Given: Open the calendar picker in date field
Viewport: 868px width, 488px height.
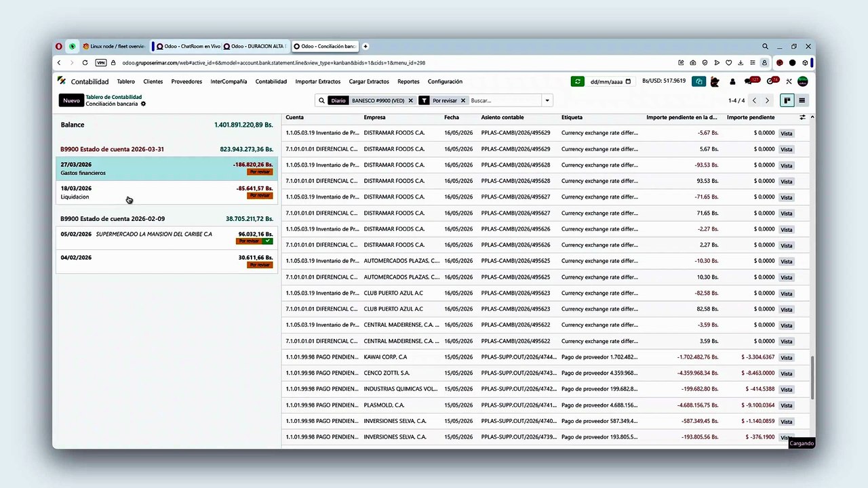Looking at the screenshot, I should 628,81.
